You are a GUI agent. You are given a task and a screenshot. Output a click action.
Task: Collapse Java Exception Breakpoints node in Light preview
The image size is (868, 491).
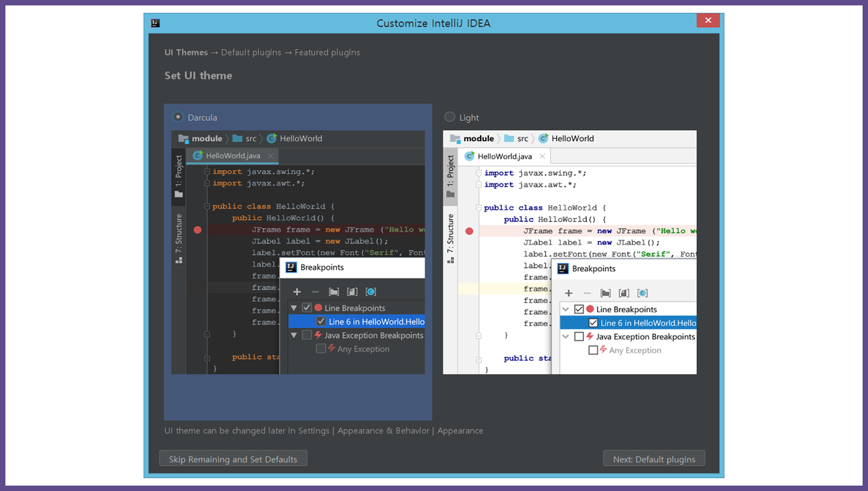click(565, 337)
